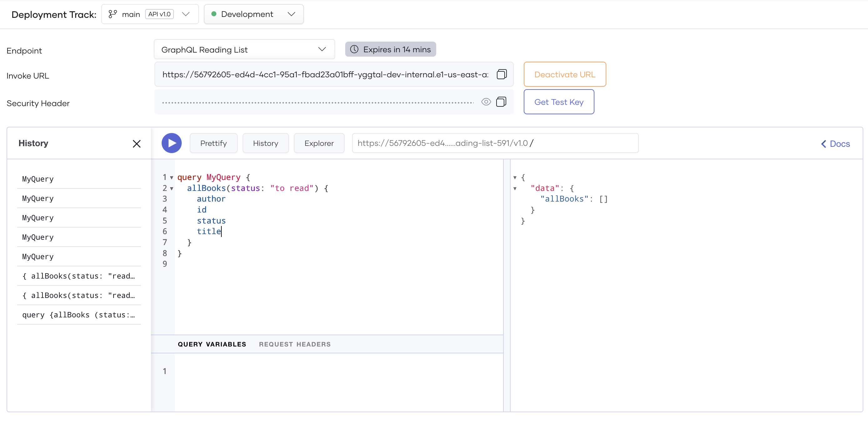The image size is (868, 436).
Task: Select the second MyQuery history entry
Action: click(79, 198)
